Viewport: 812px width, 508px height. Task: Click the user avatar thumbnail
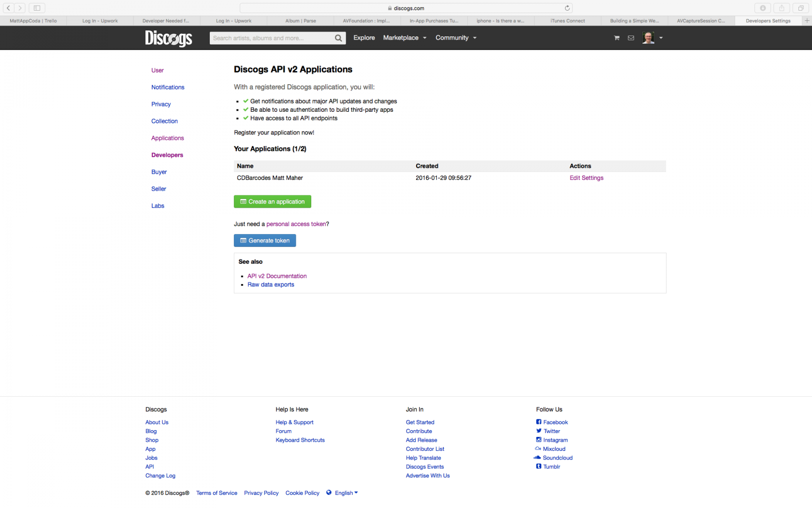[x=648, y=38]
